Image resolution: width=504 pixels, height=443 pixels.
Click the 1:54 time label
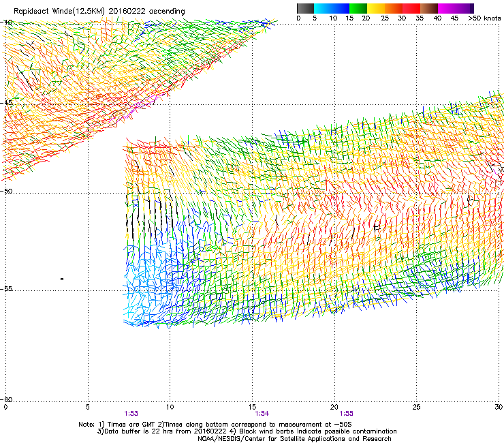coord(262,414)
